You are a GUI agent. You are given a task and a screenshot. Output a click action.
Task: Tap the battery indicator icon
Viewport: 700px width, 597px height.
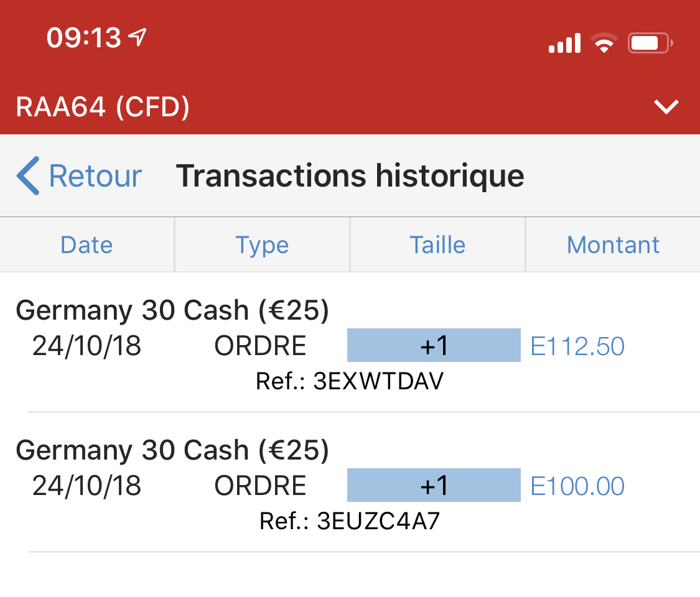tap(650, 44)
